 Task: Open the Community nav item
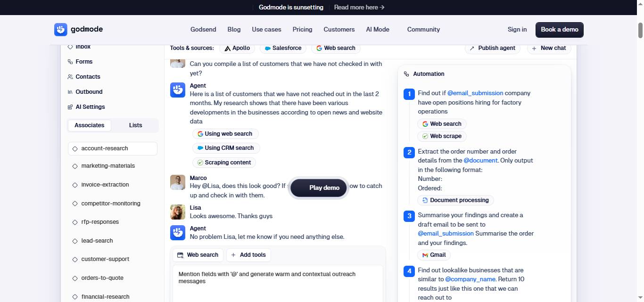(x=423, y=29)
